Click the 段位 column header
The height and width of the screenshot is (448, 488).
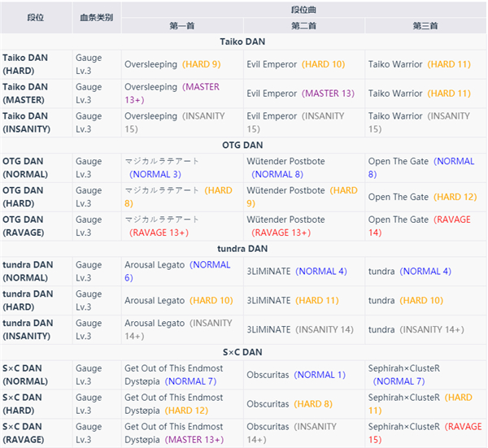tap(36, 17)
